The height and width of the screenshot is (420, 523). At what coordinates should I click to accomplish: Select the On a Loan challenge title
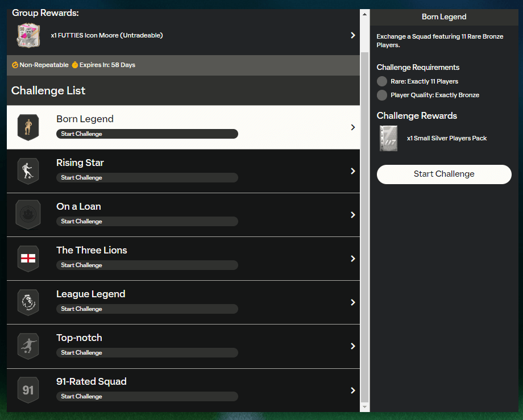[x=78, y=206]
